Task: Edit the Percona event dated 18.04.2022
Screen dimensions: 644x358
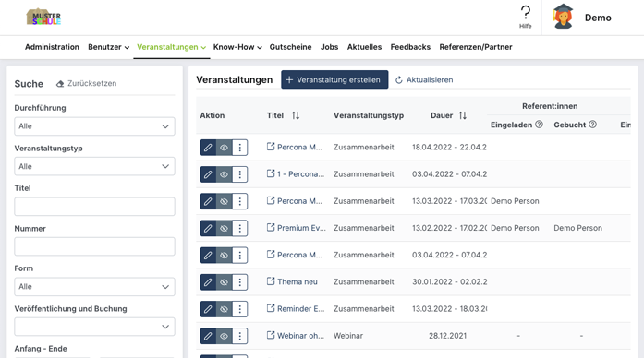Action: (208, 148)
